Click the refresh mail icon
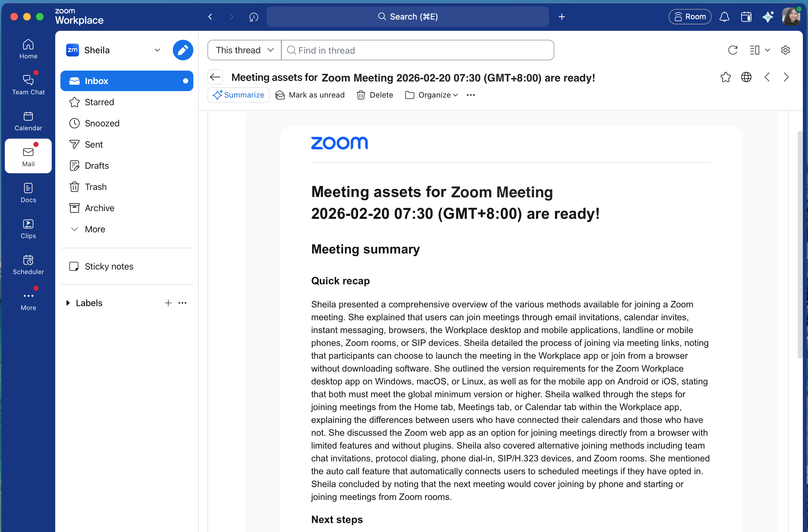This screenshot has width=808, height=532. (x=733, y=50)
